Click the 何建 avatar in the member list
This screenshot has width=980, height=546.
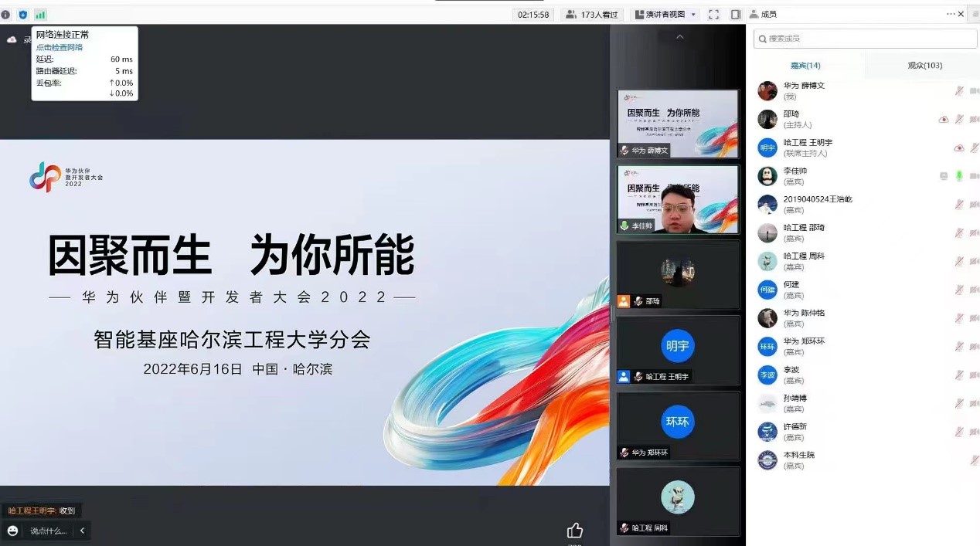coord(767,290)
